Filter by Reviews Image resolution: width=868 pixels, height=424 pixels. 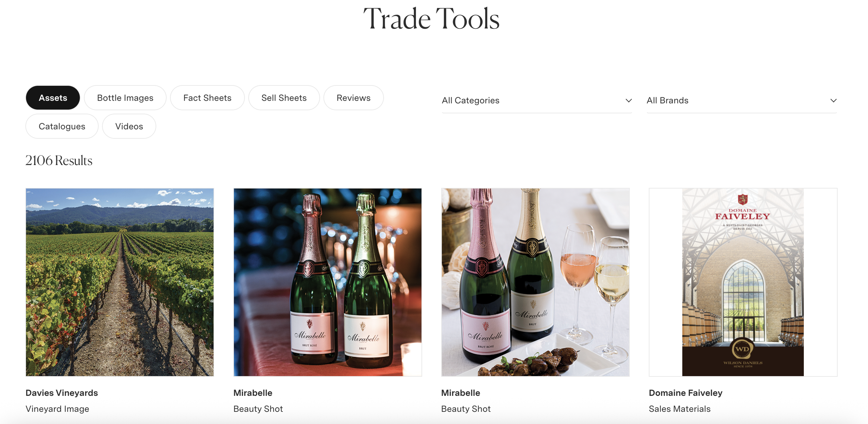[x=353, y=98]
